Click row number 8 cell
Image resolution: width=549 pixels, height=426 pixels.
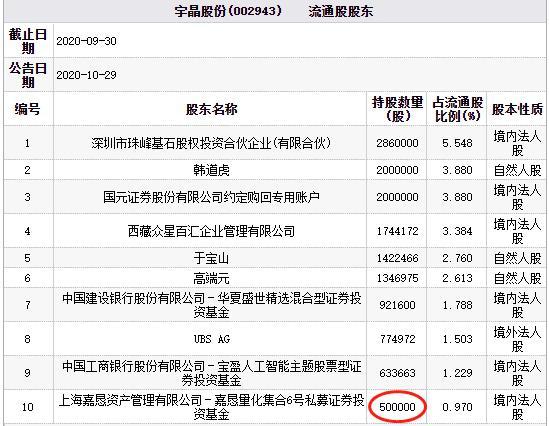click(x=28, y=339)
